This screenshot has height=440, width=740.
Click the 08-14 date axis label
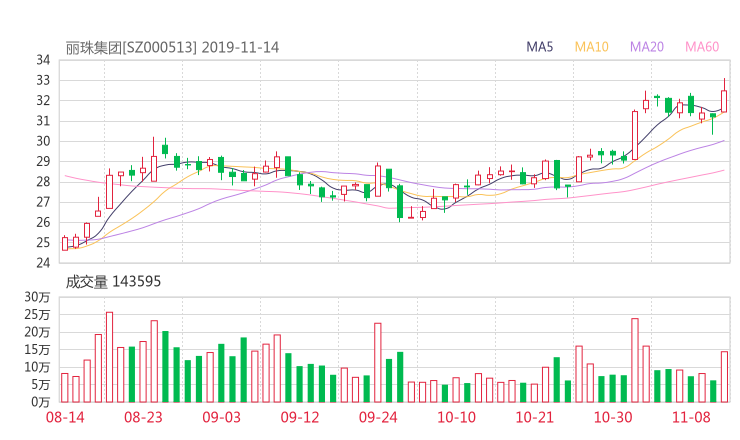(x=65, y=417)
